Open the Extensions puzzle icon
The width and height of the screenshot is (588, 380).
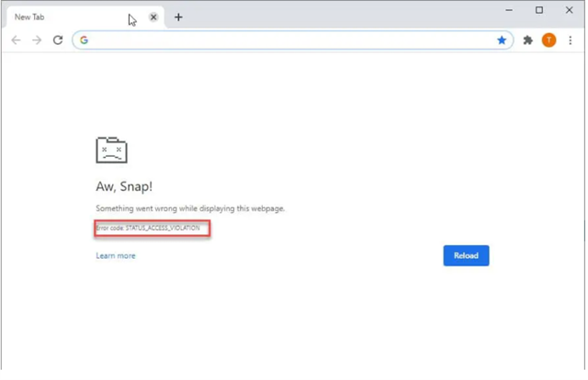pyautogui.click(x=528, y=40)
